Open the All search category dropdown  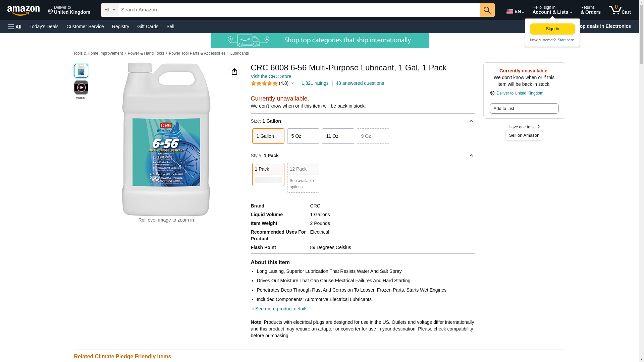click(110, 10)
